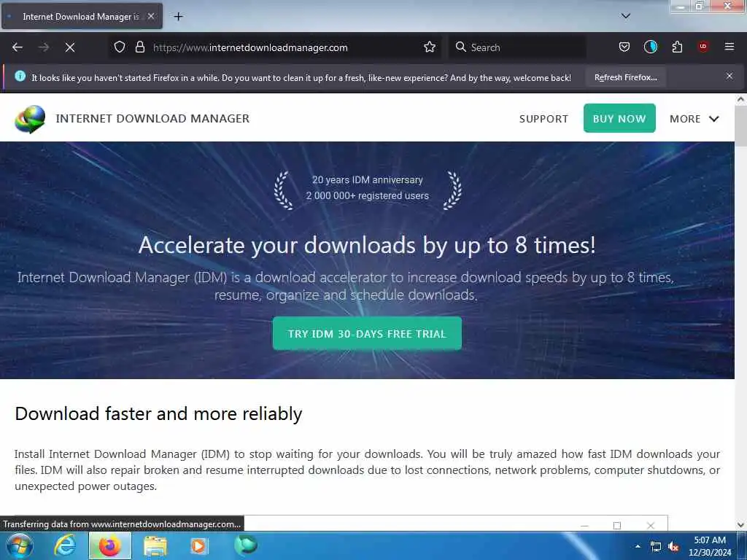Viewport: 747px width, 560px height.
Task: Click the 2 000 000+ registered users text
Action: coord(368,195)
